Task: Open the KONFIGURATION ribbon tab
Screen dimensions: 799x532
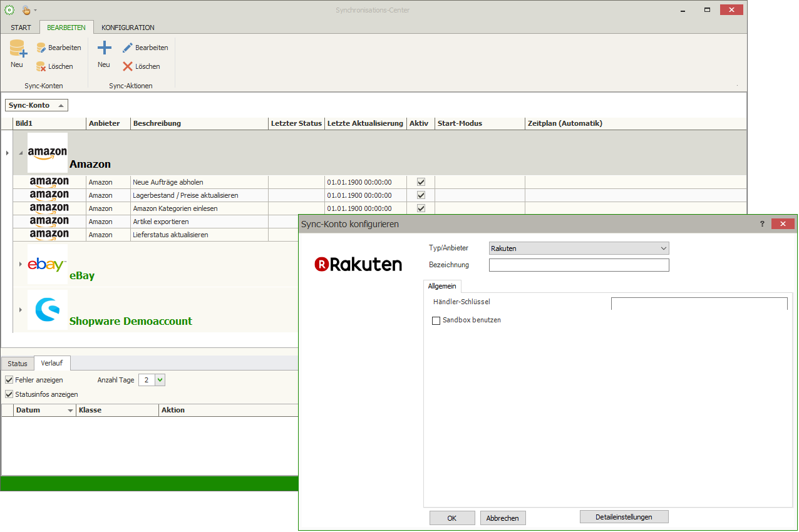Action: [x=128, y=28]
